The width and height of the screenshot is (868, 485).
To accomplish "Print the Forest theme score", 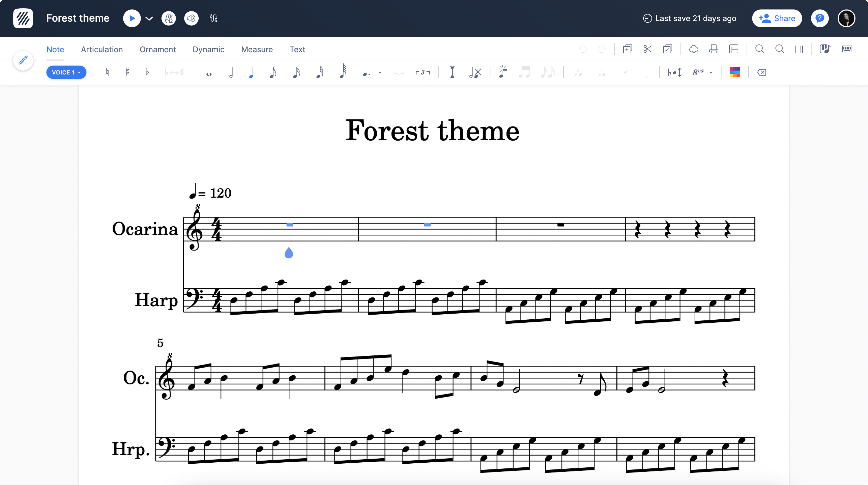I will [714, 49].
